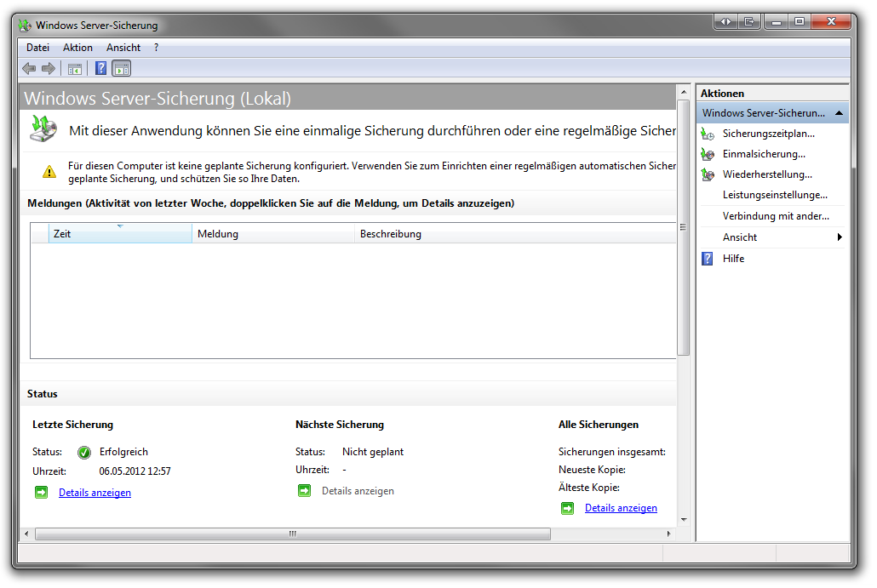Open Sicherungszeitplan from the Aktionen pane
The width and height of the screenshot is (877, 588).
point(768,134)
